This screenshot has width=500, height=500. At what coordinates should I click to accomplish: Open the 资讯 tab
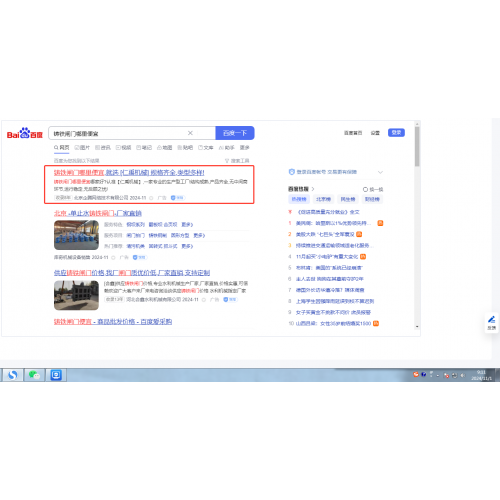[x=103, y=147]
